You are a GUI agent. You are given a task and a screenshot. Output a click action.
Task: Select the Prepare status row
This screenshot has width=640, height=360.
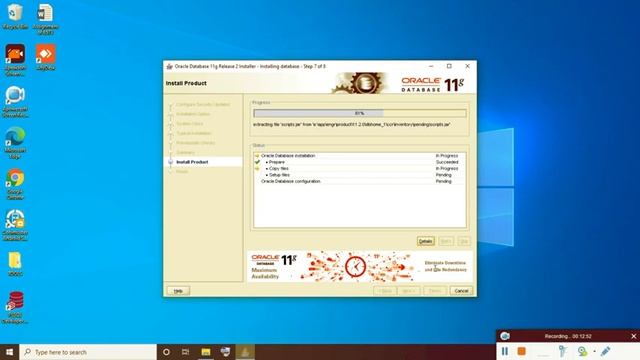click(359, 162)
